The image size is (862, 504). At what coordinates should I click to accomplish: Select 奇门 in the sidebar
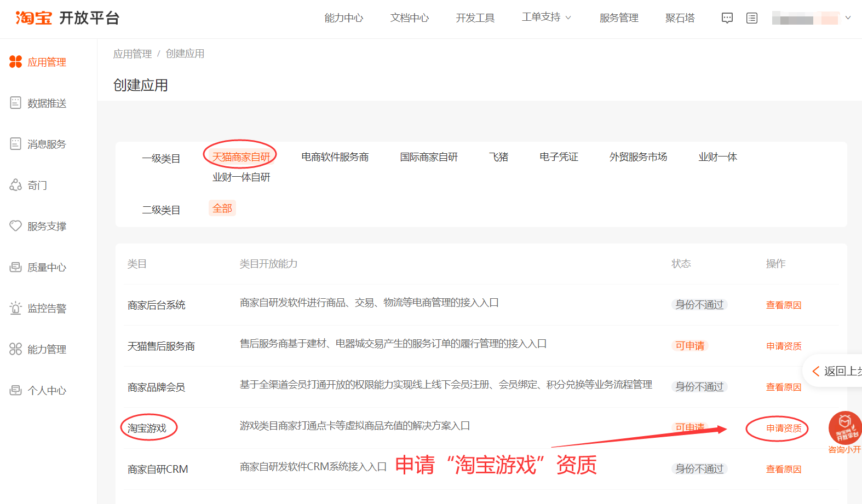(x=37, y=186)
